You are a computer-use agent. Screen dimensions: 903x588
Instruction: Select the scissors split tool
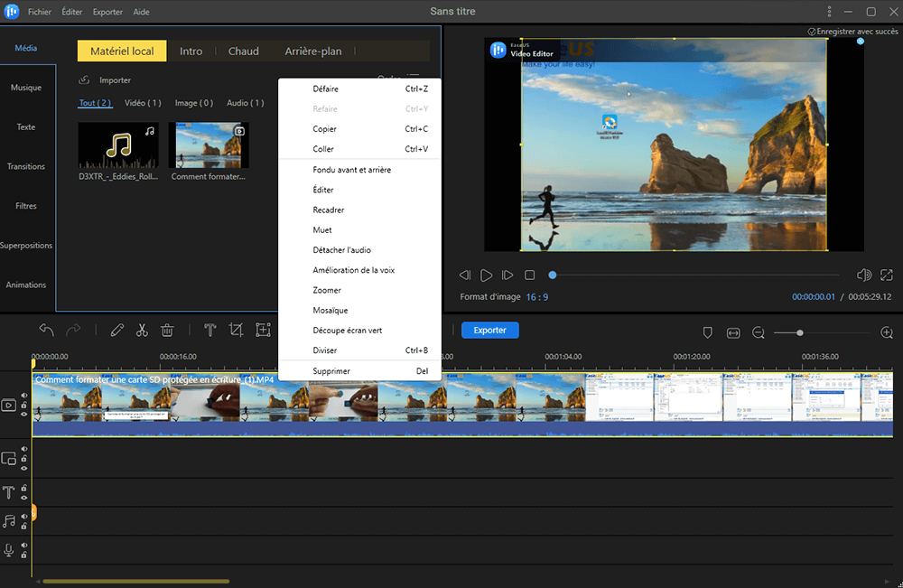pos(142,330)
